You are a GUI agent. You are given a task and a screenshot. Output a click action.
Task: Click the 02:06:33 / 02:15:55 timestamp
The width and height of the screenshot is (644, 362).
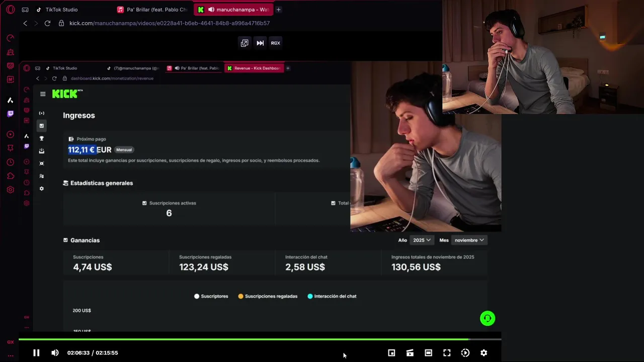click(93, 353)
